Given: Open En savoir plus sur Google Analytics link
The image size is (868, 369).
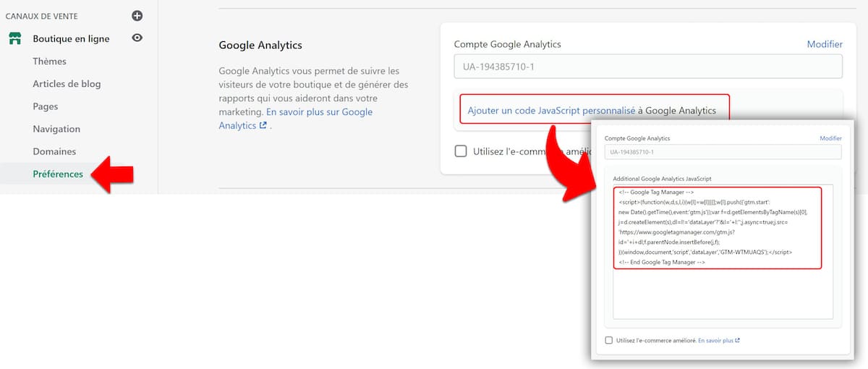Looking at the screenshot, I should [319, 112].
